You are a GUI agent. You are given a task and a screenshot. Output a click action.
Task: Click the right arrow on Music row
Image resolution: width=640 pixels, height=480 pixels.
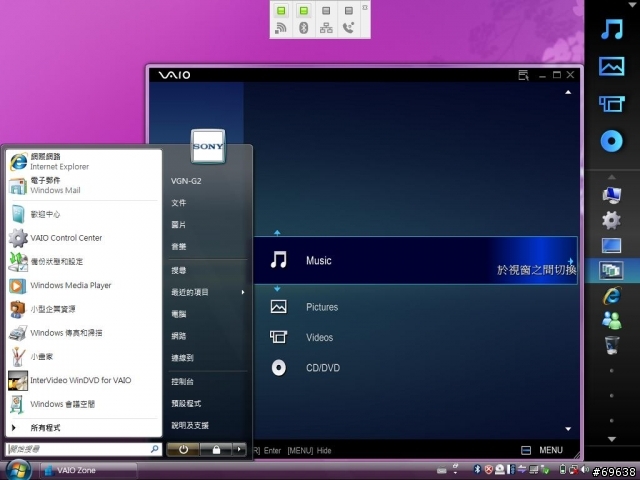(570, 261)
